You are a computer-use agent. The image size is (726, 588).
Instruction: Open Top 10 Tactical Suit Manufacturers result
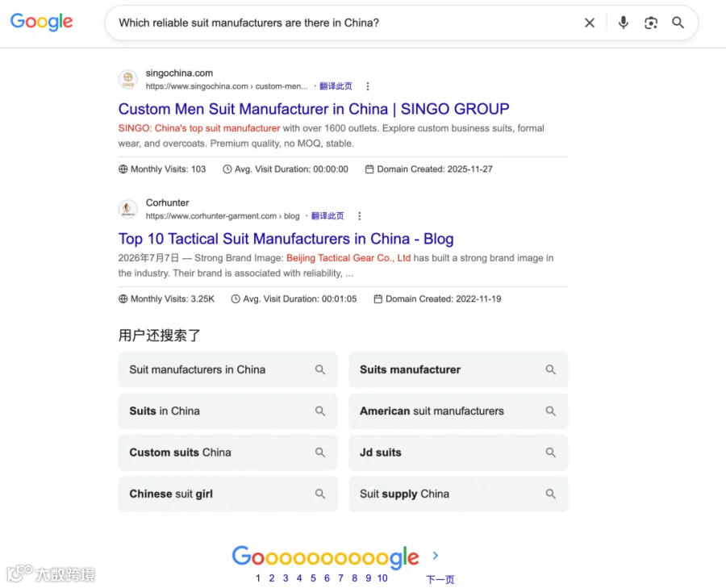(286, 239)
